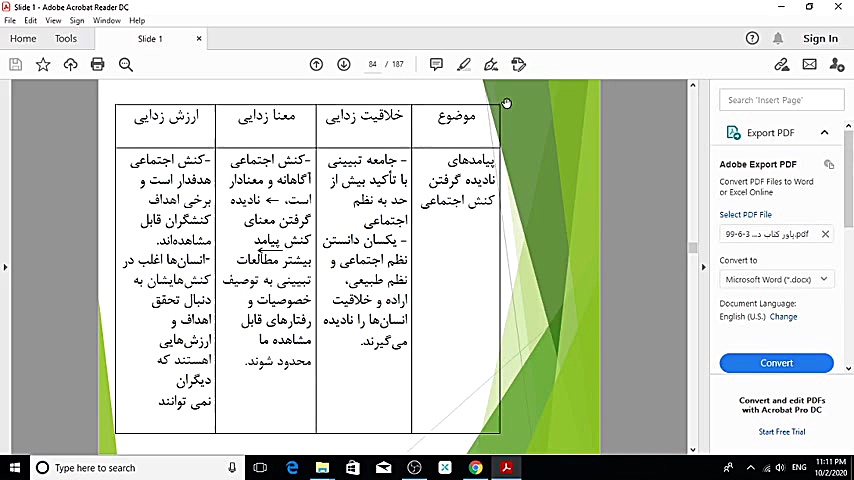Click the Export PDF tool icon
854x480 pixels.
733,132
